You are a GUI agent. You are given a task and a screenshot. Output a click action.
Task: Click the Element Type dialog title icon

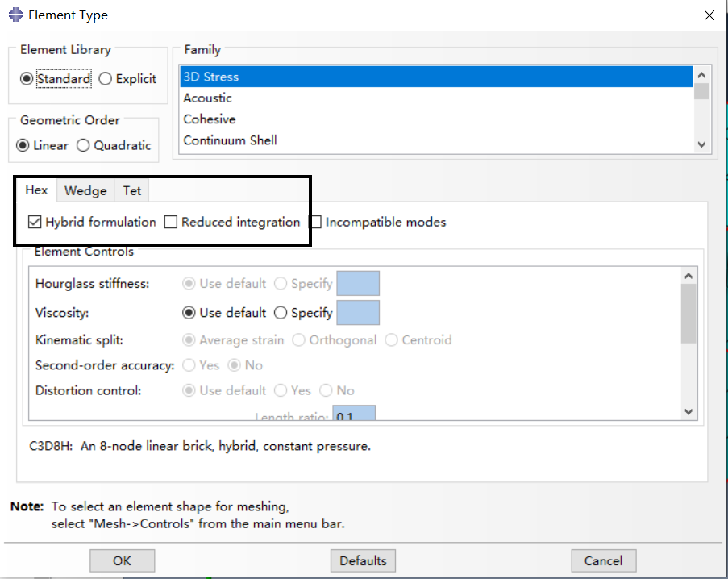pyautogui.click(x=15, y=15)
